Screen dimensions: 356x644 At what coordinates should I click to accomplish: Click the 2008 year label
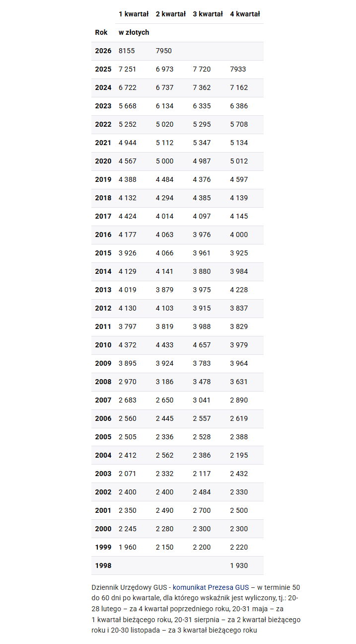coord(103,382)
